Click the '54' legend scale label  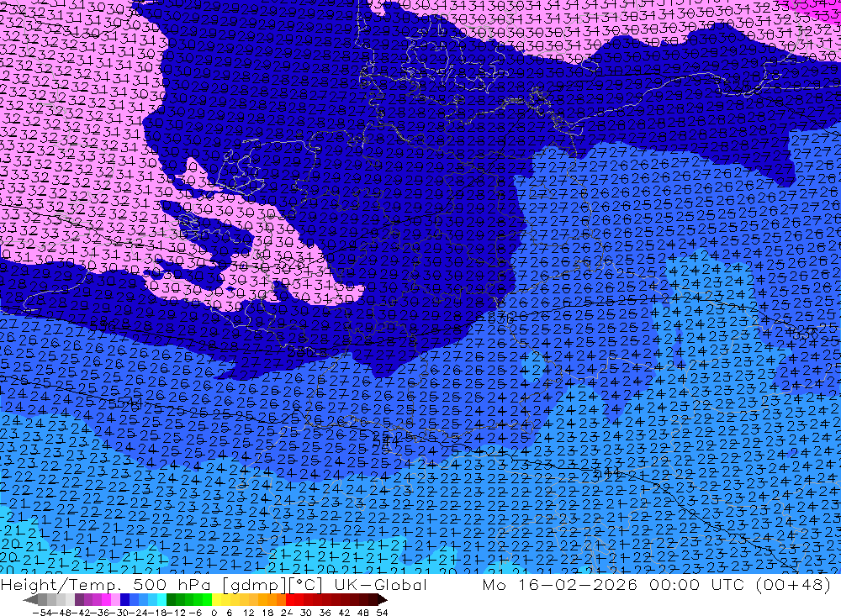pos(382,613)
